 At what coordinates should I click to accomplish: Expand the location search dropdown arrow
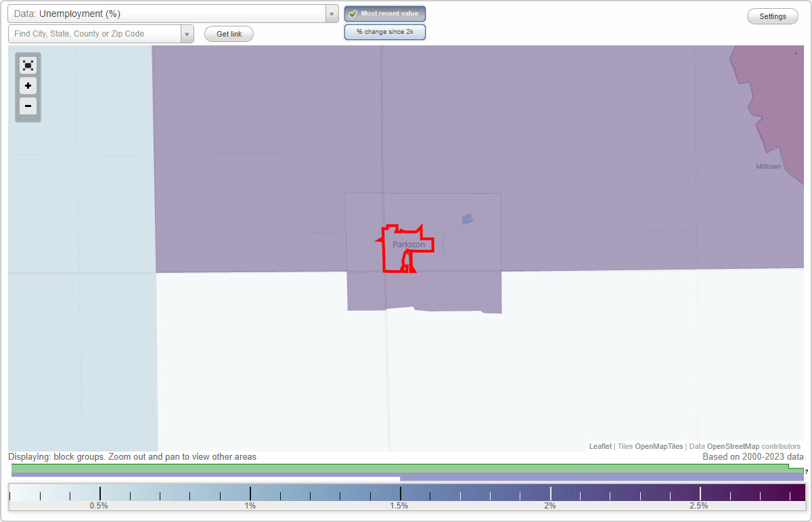[187, 33]
